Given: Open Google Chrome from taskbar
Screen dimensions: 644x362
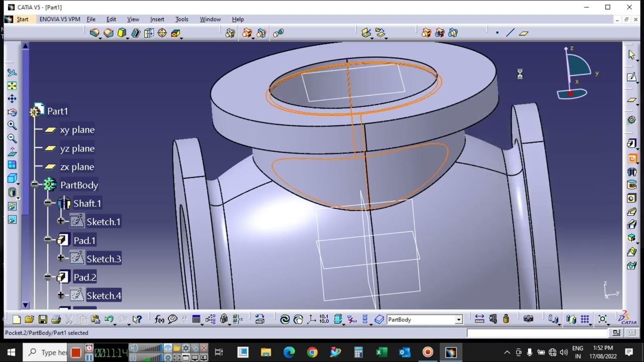Looking at the screenshot, I should pos(312,352).
